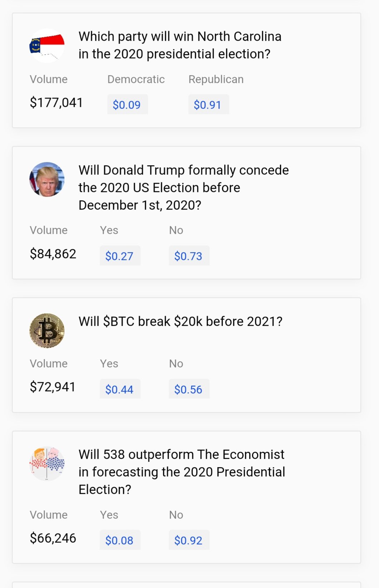This screenshot has width=379, height=588.
Task: Click the $84,862 volume figure
Action: click(x=53, y=254)
